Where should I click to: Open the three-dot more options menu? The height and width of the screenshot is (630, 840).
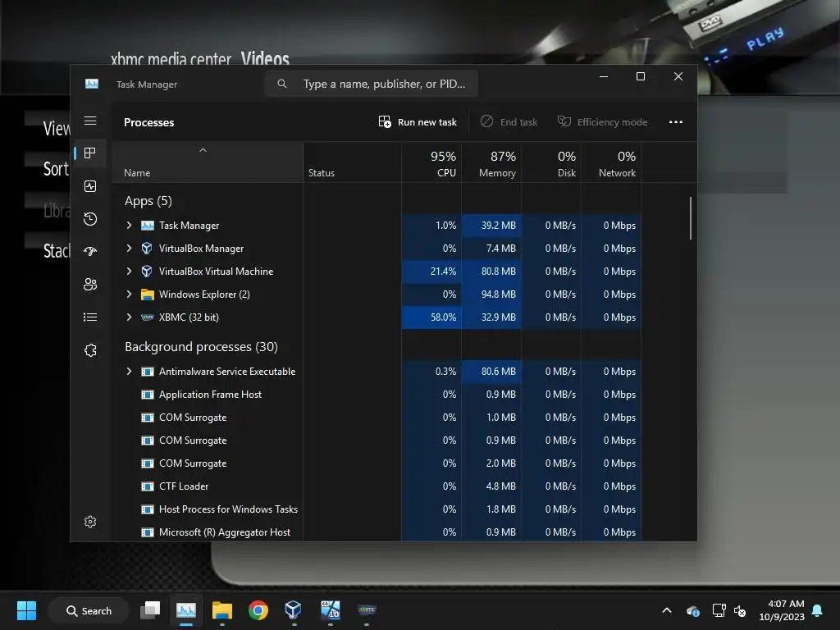pos(676,122)
